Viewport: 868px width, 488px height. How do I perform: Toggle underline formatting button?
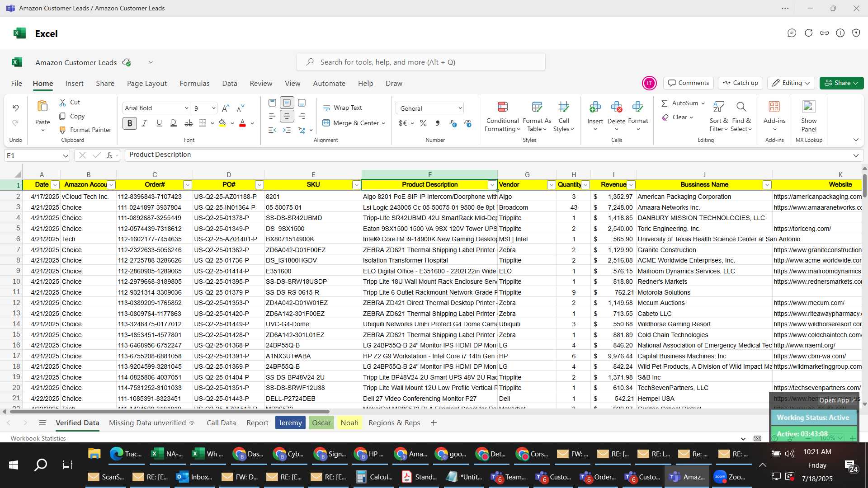click(x=159, y=123)
